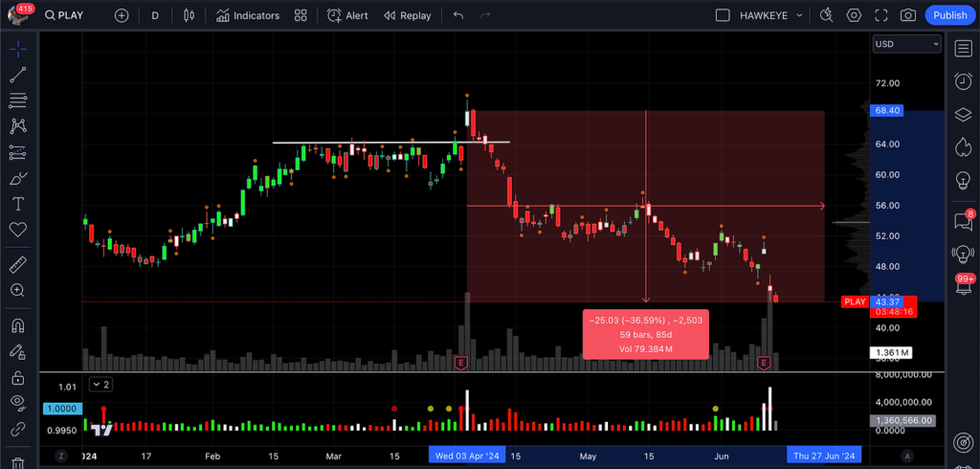Click the undo arrow
The height and width of the screenshot is (469, 980).
(458, 15)
